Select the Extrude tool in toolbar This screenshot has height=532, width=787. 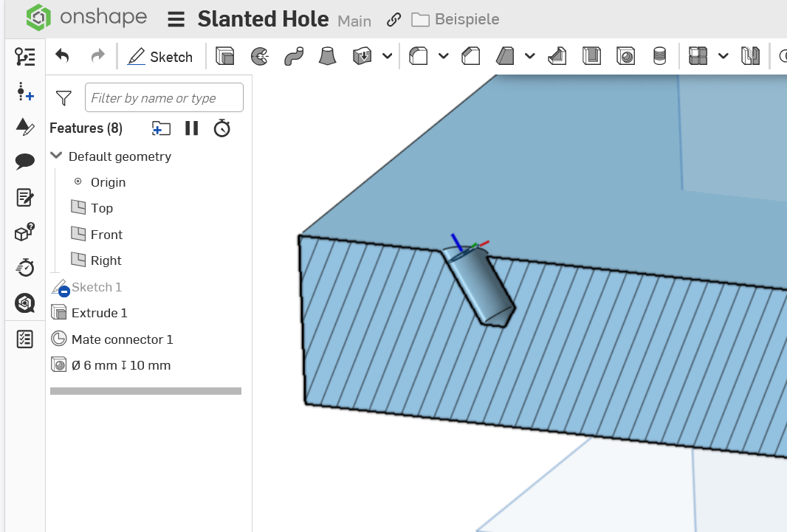pos(224,57)
